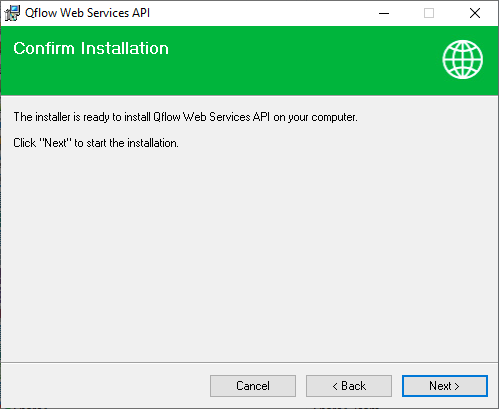The image size is (499, 409).
Task: Cancel the Qflow installation
Action: 253,386
